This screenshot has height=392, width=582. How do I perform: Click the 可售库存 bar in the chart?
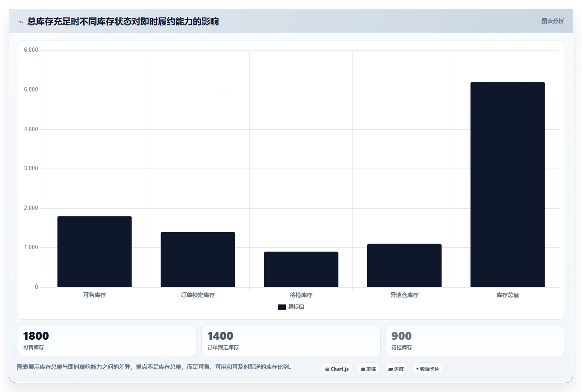(95, 252)
